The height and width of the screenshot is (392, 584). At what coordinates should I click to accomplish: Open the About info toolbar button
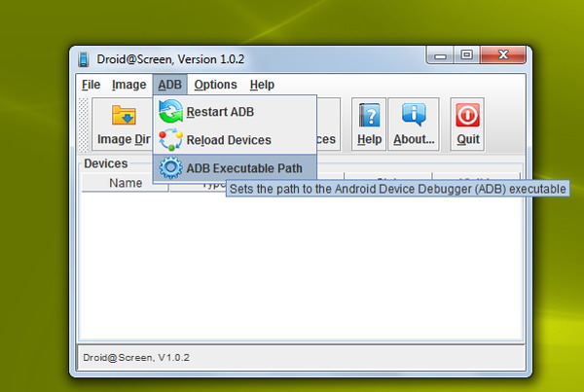(414, 125)
